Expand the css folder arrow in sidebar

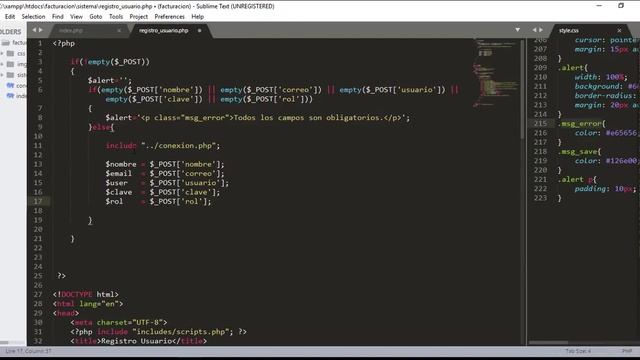(2, 53)
